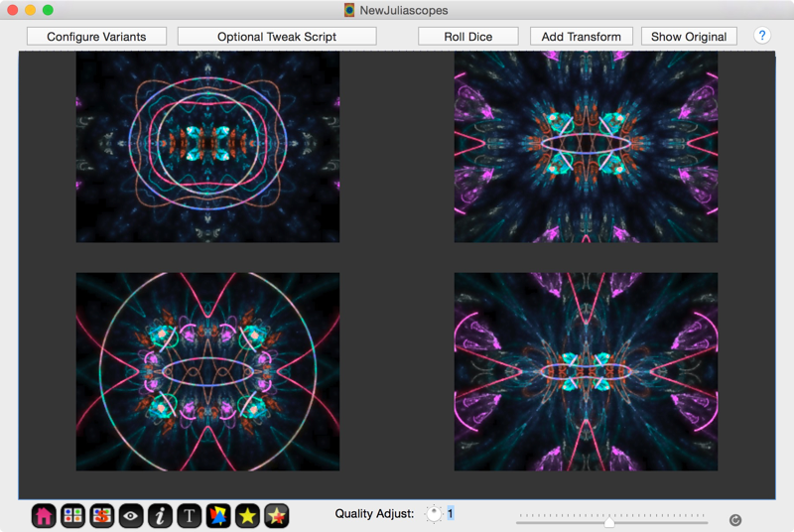The image size is (794, 532).
Task: Open Configure Variants
Action: pyautogui.click(x=96, y=37)
